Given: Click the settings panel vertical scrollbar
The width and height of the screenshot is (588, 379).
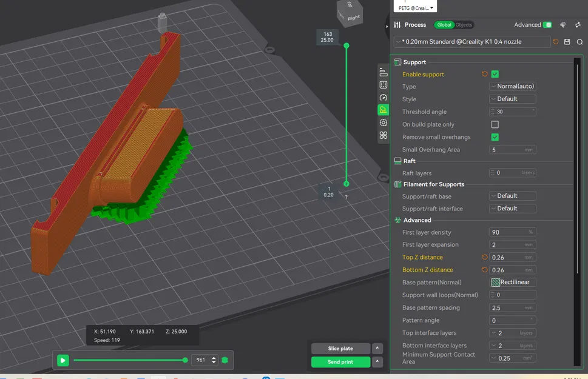Looking at the screenshot, I should pyautogui.click(x=578, y=169).
